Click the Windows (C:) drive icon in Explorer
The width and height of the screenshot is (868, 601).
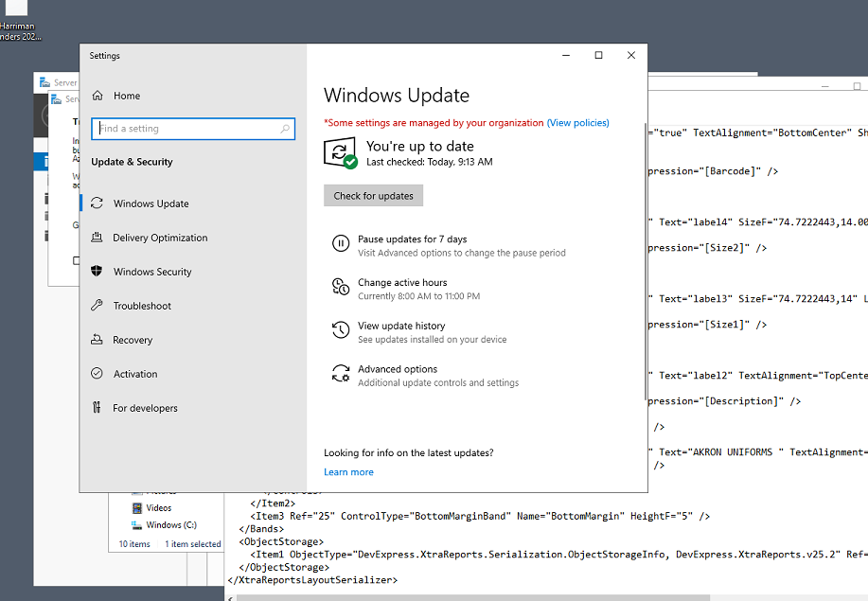[136, 524]
